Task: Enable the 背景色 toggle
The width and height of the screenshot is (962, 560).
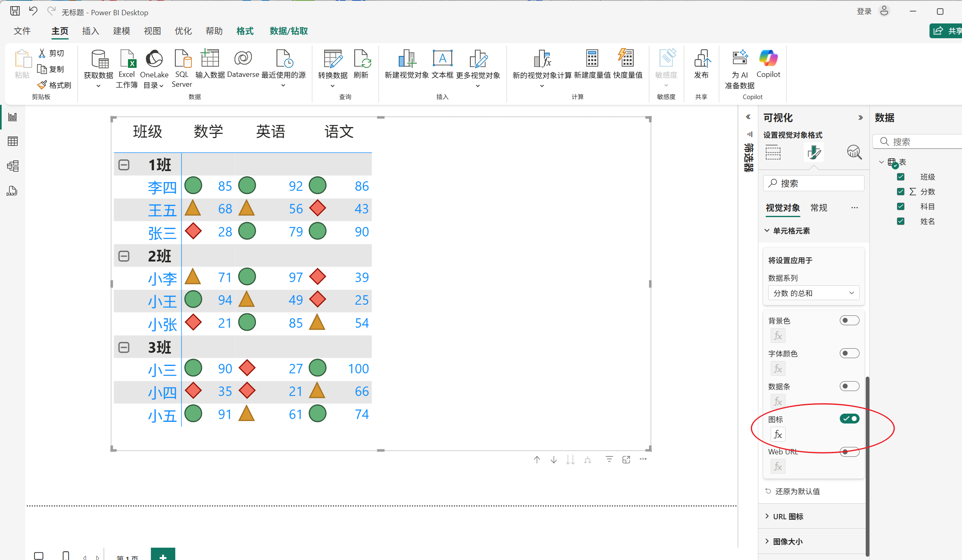Action: [x=849, y=320]
